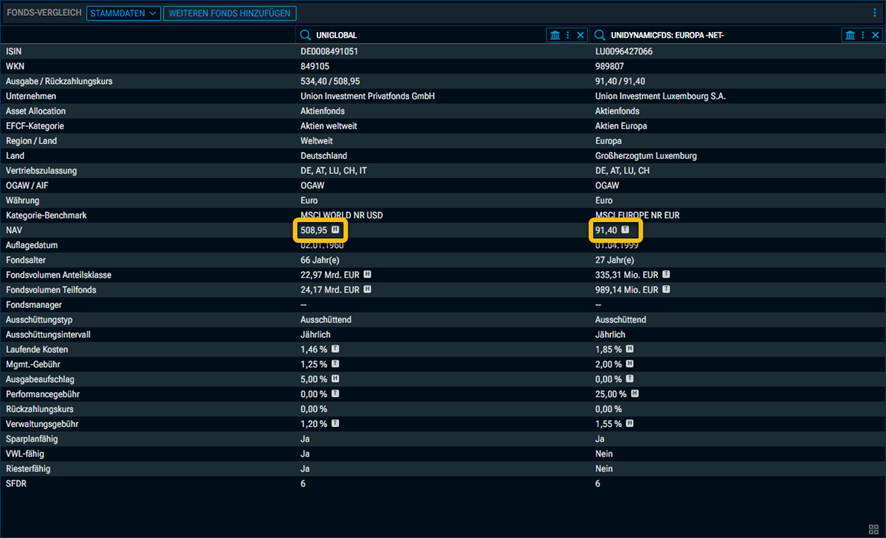Image resolution: width=886 pixels, height=538 pixels.
Task: Click the Ausschüttungsintervall row label
Action: [x=48, y=335]
